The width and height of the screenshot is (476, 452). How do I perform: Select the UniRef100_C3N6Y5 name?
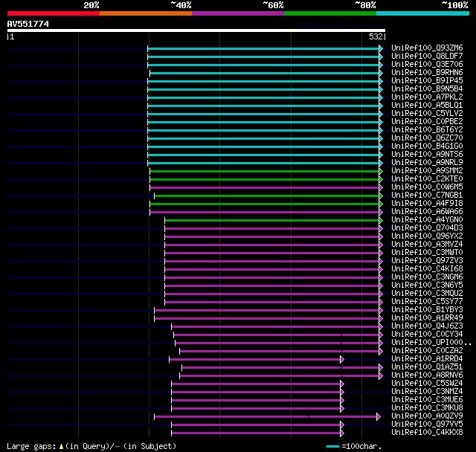[x=427, y=285]
